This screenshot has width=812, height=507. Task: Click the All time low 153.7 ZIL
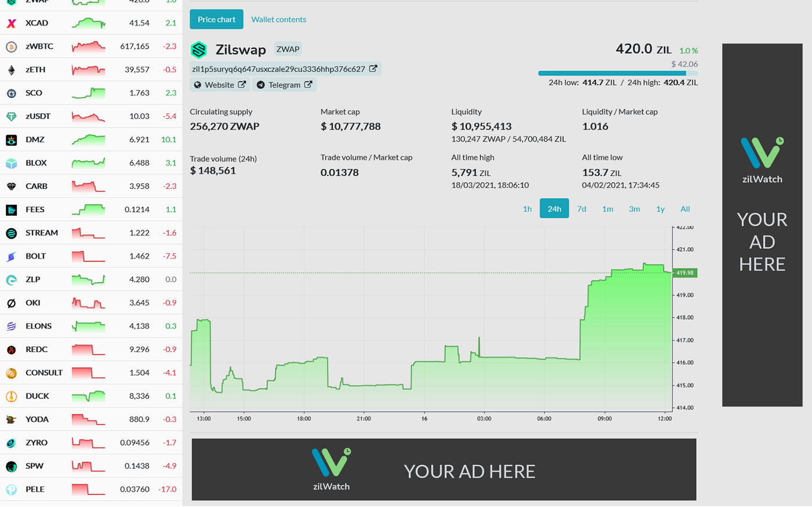[x=601, y=173]
